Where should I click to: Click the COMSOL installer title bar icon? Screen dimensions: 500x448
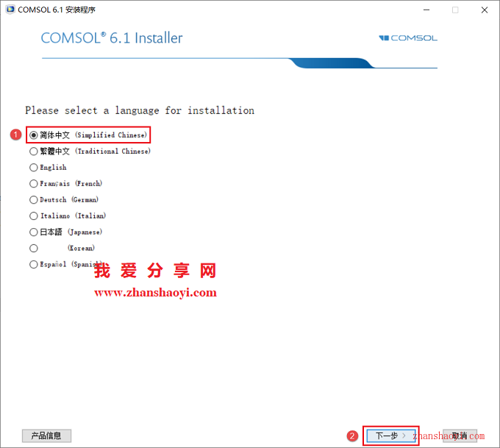[x=10, y=10]
